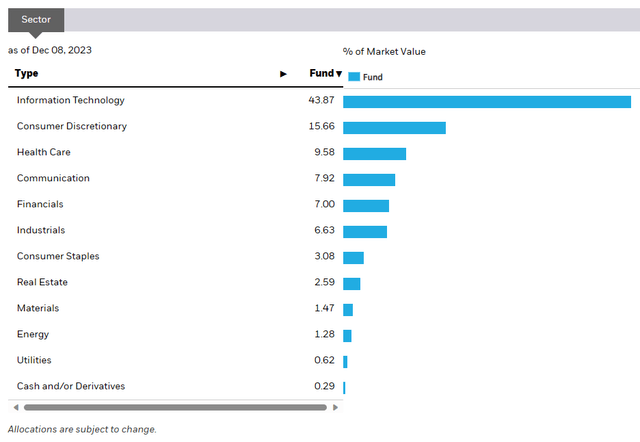Click the 3.08 fund value
The width and height of the screenshot is (640, 442).
tap(324, 256)
